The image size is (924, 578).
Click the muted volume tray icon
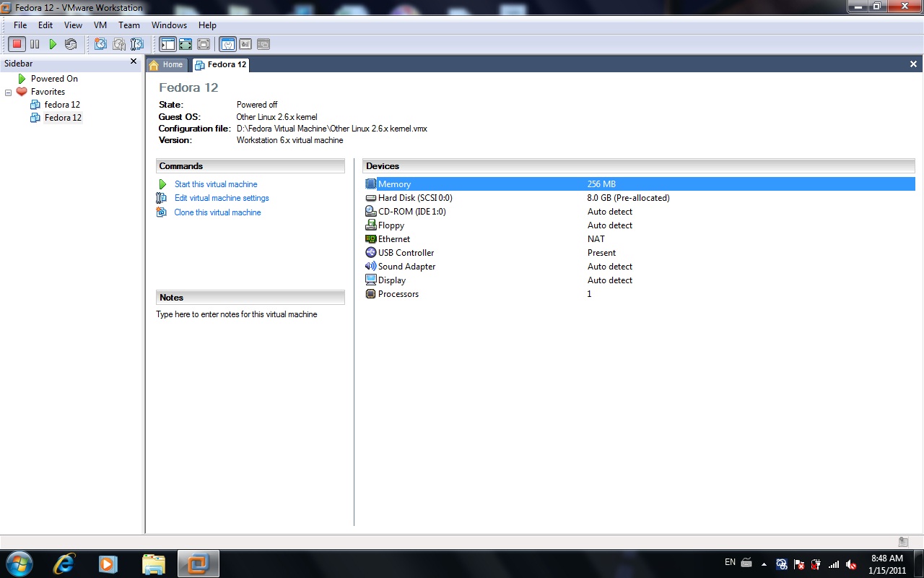[x=852, y=564]
